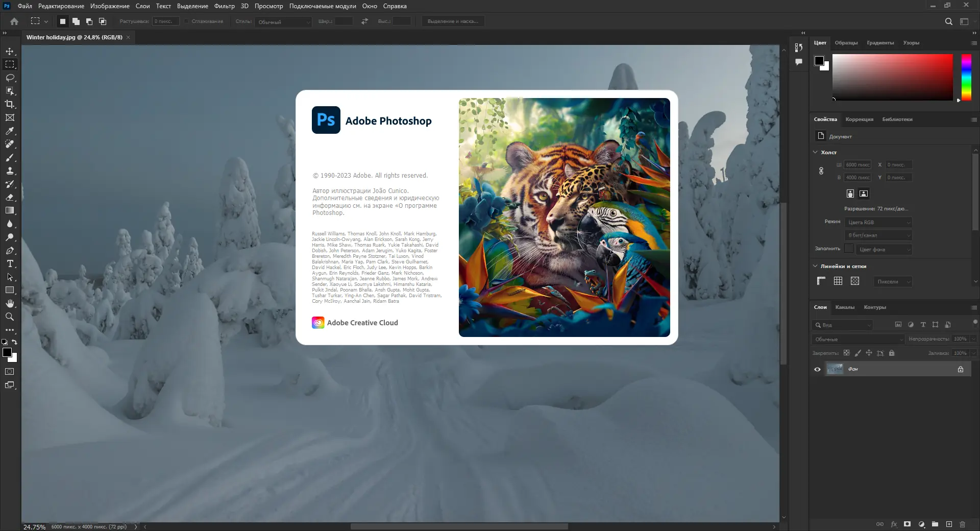This screenshot has height=531, width=980.
Task: Select the Lasso tool
Action: click(10, 78)
